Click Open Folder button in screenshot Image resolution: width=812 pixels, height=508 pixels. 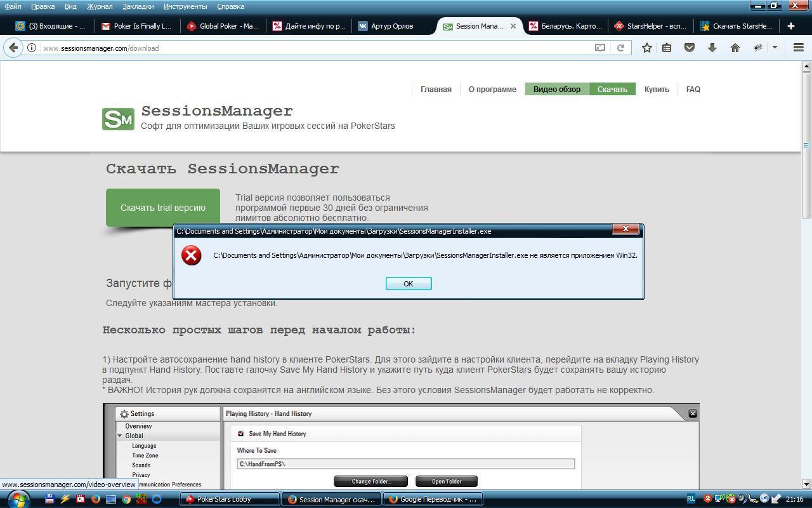point(447,481)
